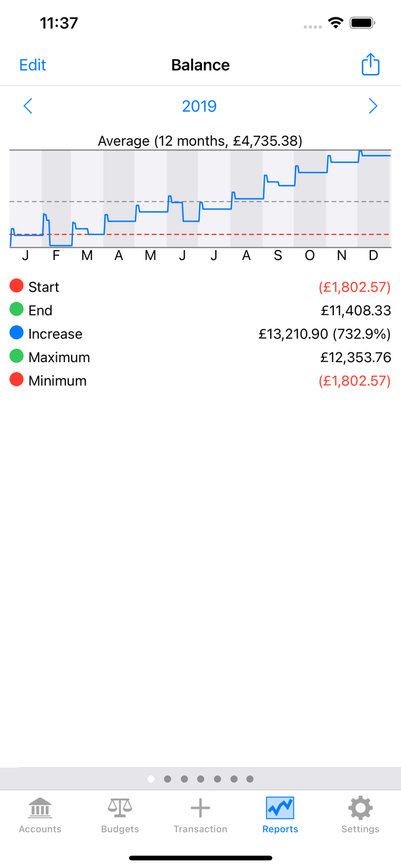Tap the green End legend dot
The height and width of the screenshot is (868, 401).
click(16, 309)
